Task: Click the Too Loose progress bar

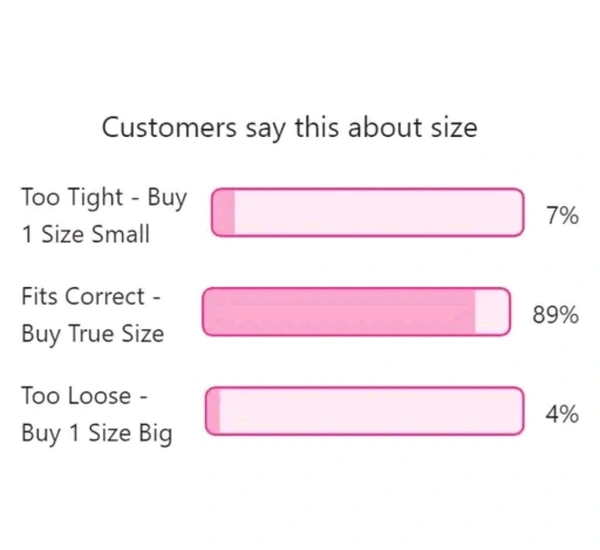Action: [x=365, y=411]
